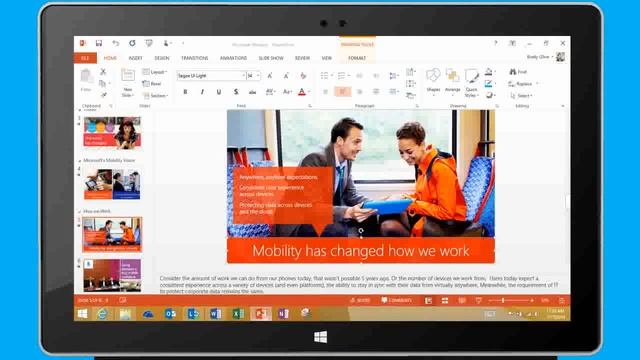The height and width of the screenshot is (360, 640).
Task: Adjust the zoom slider handle
Action: pyautogui.click(x=503, y=301)
